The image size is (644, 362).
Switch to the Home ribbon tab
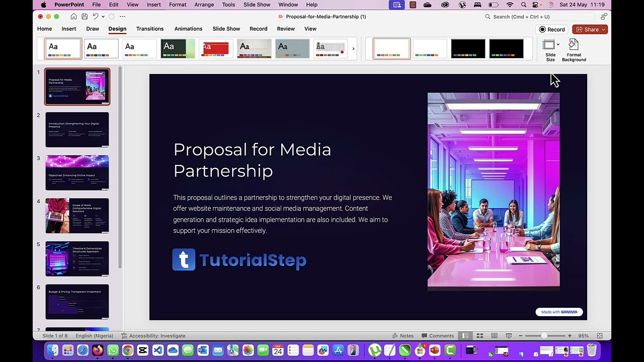click(44, 29)
